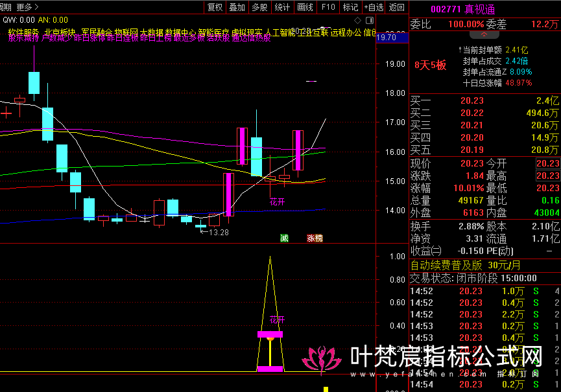Click the 14:52 tick row with 1.0万
Image resolution: width=561 pixels, height=392 pixels.
(x=484, y=291)
